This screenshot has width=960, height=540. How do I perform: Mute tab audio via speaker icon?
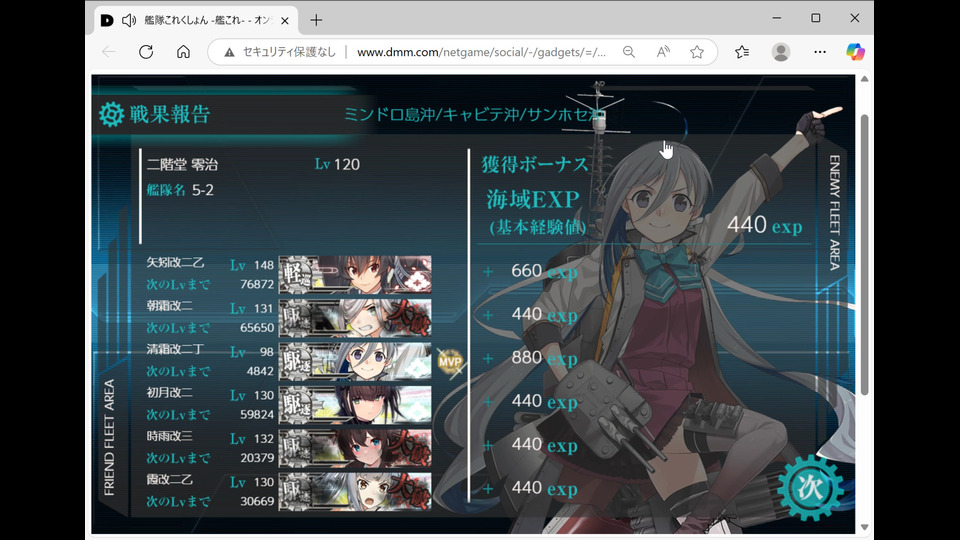[x=129, y=21]
